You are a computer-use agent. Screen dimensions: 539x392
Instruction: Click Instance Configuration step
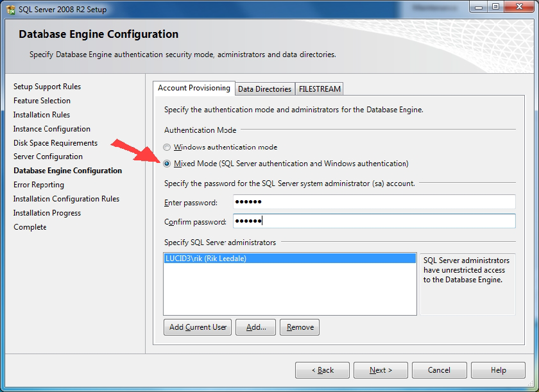52,129
